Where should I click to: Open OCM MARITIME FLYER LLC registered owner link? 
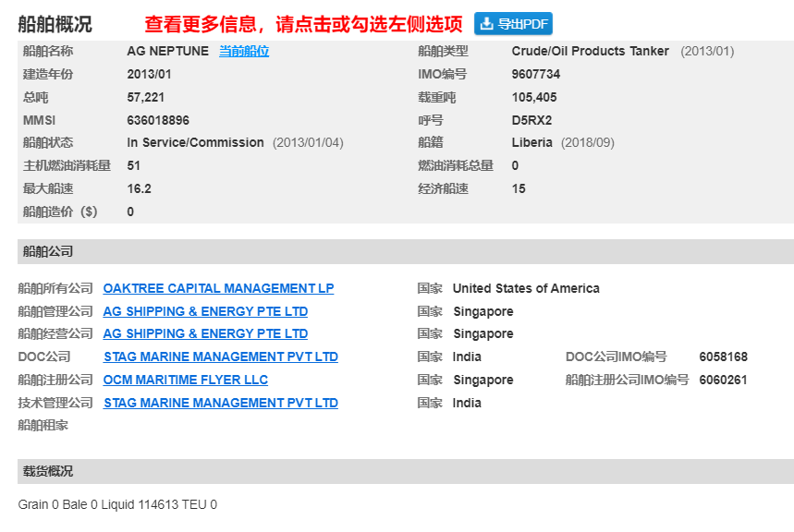(185, 380)
